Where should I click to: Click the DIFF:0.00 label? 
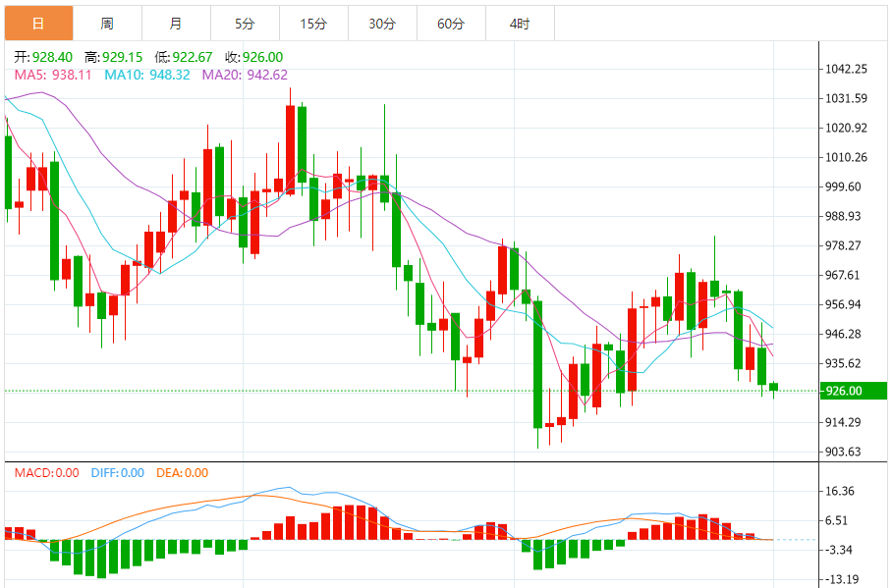click(x=118, y=473)
